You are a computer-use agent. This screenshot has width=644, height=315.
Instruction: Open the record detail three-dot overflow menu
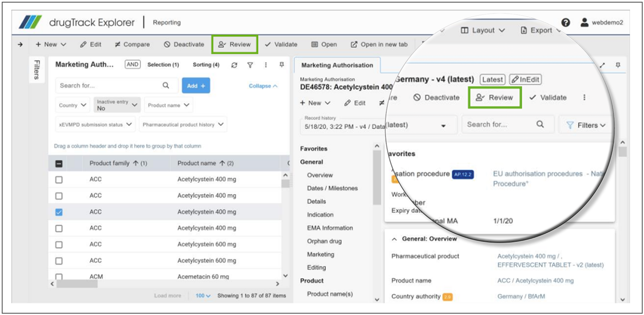584,97
